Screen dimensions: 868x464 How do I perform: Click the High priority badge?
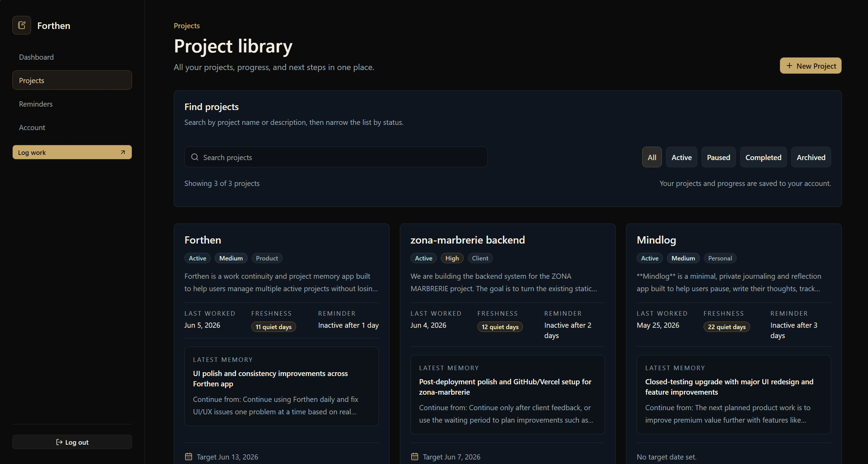(452, 258)
